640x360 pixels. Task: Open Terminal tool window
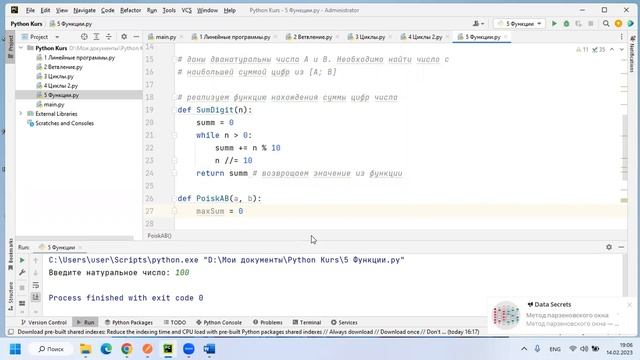click(307, 322)
